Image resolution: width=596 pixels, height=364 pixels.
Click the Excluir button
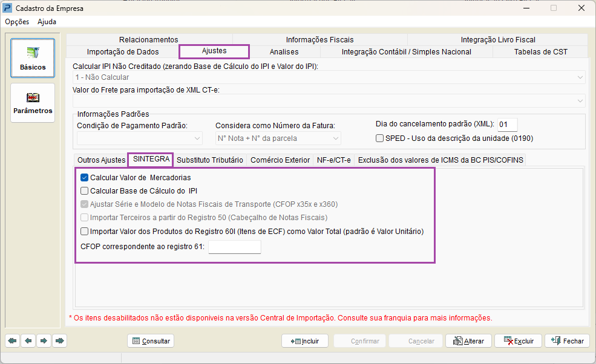(x=519, y=341)
